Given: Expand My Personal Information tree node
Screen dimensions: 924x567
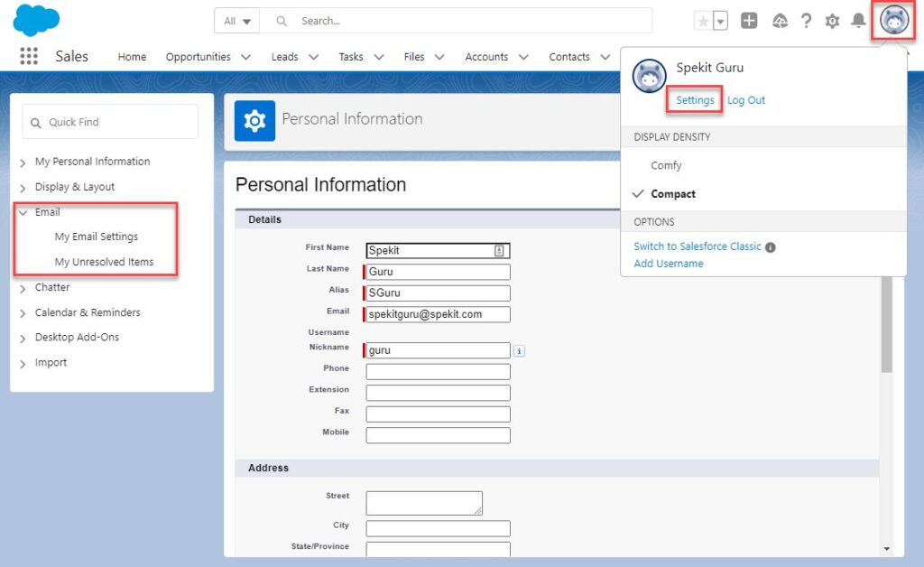Looking at the screenshot, I should (23, 163).
